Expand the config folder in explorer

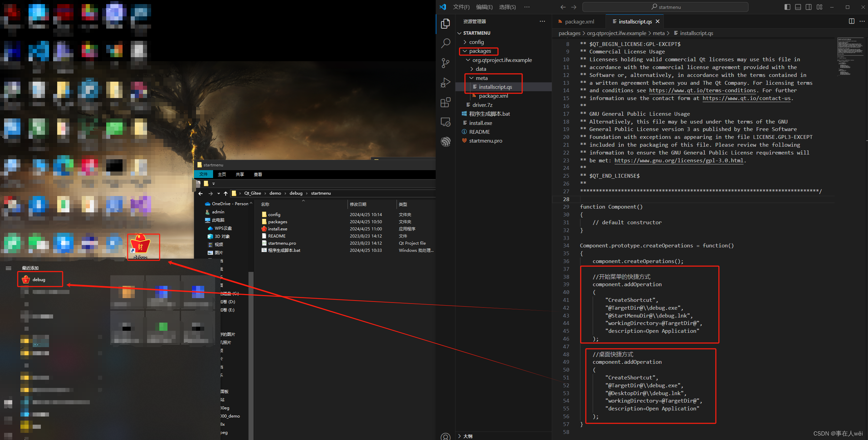click(x=476, y=42)
